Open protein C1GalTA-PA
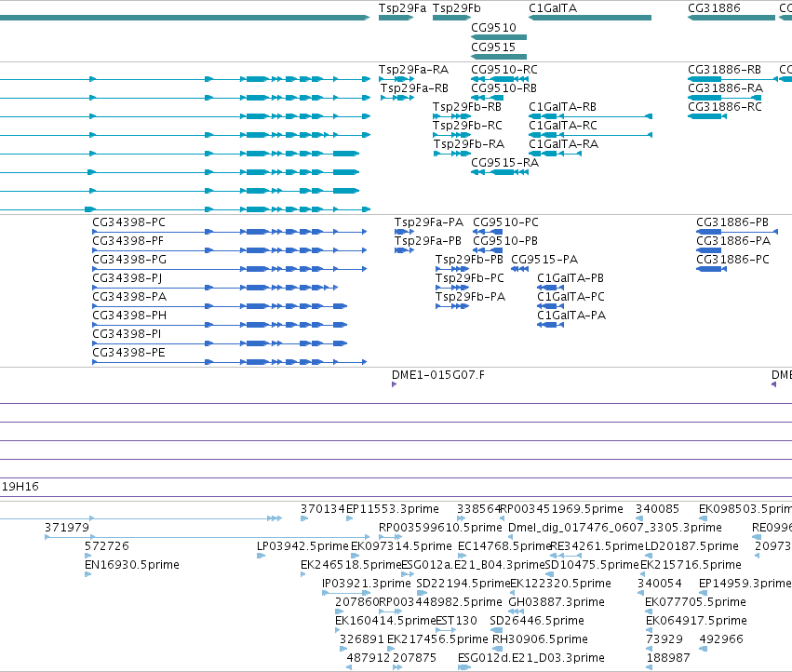This screenshot has height=672, width=792. pos(571,316)
